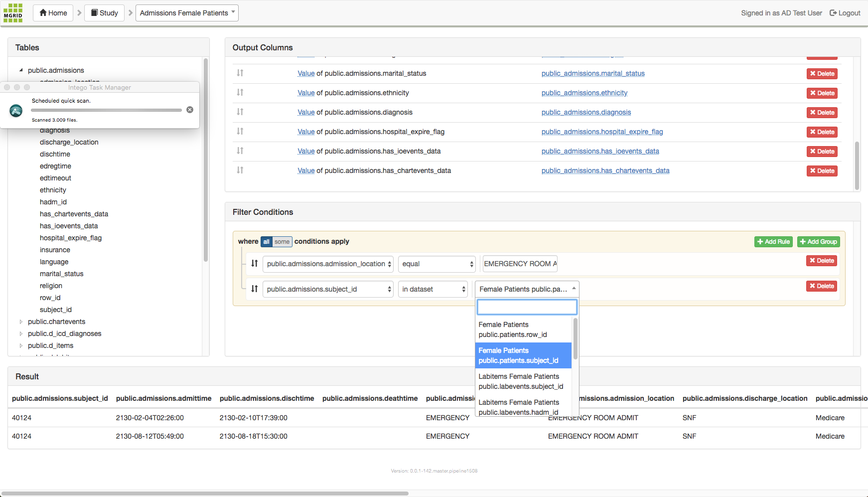This screenshot has width=868, height=497.
Task: Delete the has_chartevents_data output column
Action: click(822, 171)
